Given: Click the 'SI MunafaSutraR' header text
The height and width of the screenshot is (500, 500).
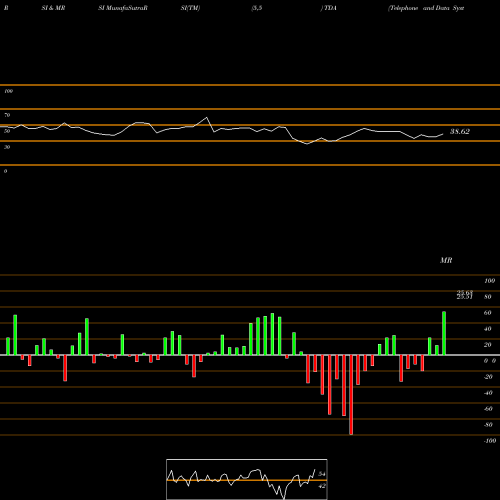Looking at the screenshot, I should (x=123, y=8).
